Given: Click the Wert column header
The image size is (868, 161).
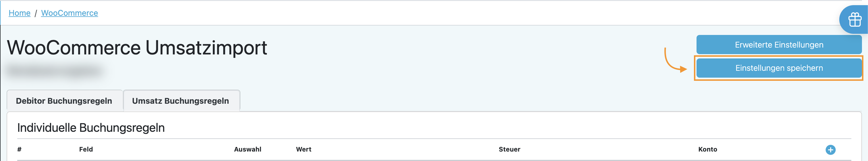Looking at the screenshot, I should tap(304, 149).
